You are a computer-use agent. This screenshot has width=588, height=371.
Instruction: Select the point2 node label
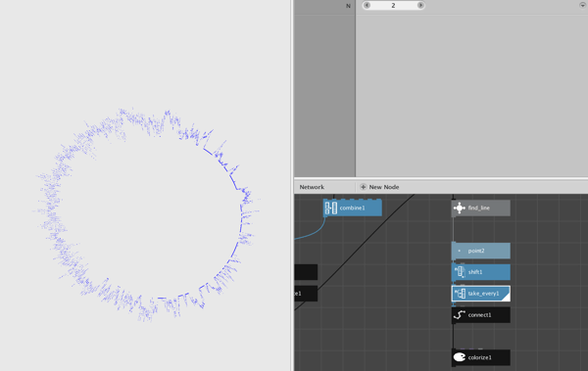point(476,251)
